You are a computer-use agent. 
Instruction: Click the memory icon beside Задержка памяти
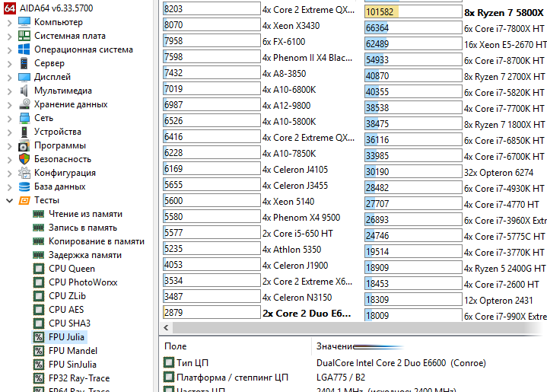pos(38,255)
